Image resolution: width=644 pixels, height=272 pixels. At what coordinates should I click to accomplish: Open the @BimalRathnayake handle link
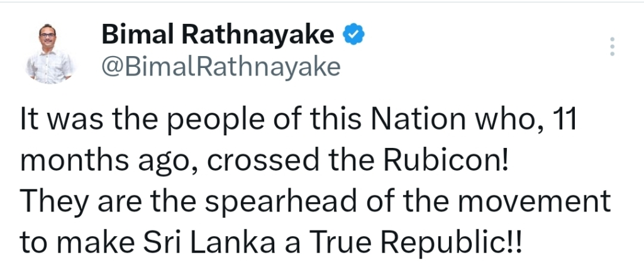pyautogui.click(x=220, y=65)
